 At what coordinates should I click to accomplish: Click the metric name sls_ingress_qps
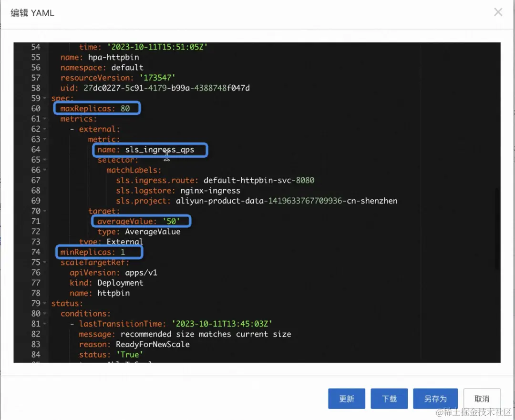click(x=160, y=150)
